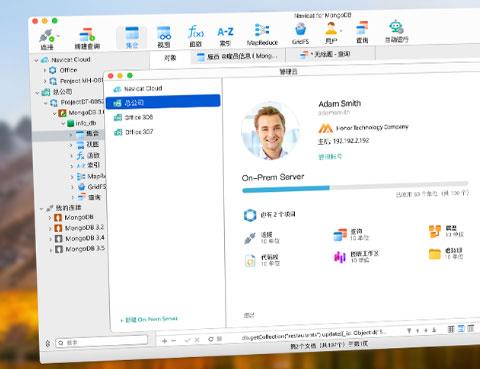Image resolution: width=480 pixels, height=369 pixels.
Task: Select Navicat Cloud in the manage dialog list
Action: click(138, 89)
